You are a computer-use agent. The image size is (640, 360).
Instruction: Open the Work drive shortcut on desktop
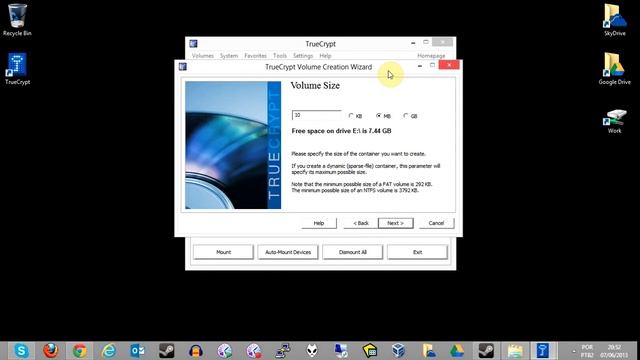(615, 121)
